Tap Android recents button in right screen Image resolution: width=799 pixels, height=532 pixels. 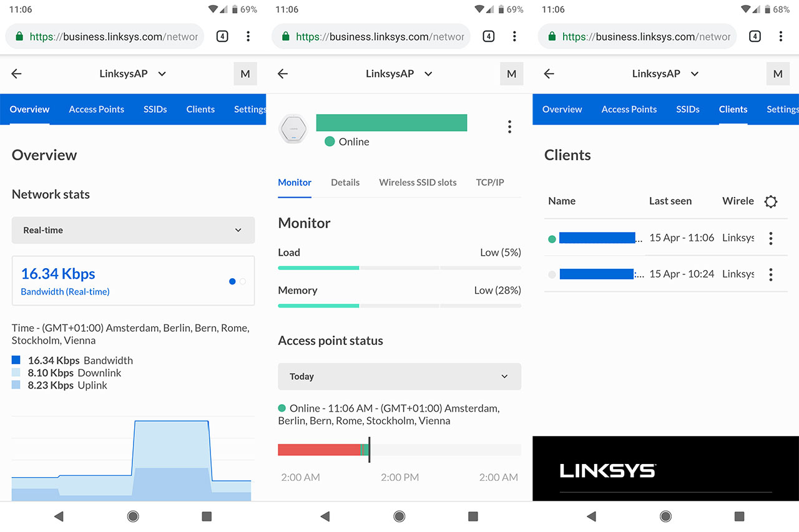(x=739, y=516)
